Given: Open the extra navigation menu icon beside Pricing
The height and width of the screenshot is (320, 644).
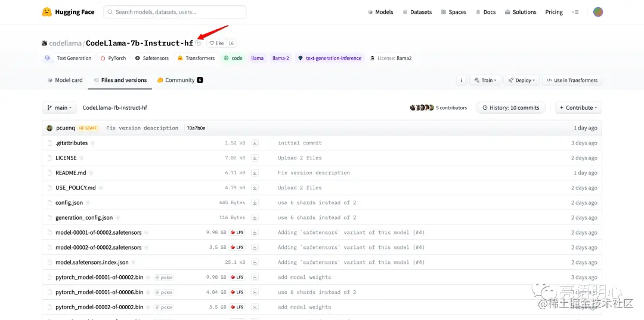Looking at the screenshot, I should (x=575, y=13).
